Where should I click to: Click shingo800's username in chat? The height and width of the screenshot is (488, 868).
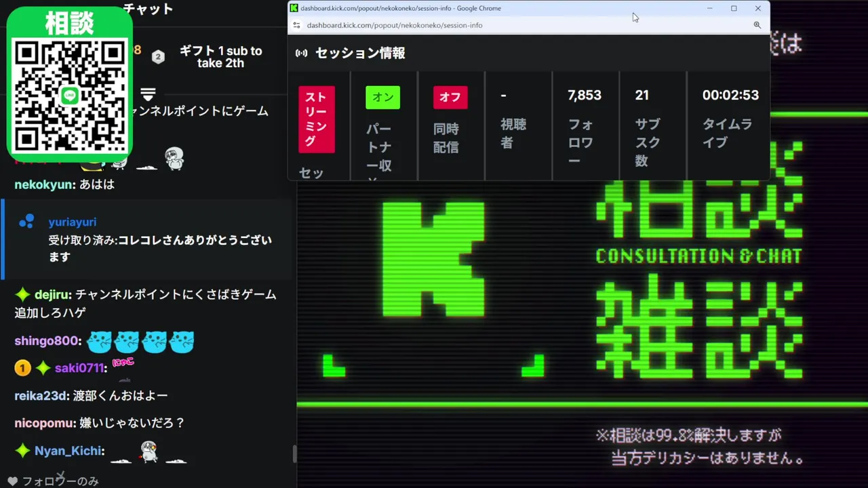pos(47,341)
